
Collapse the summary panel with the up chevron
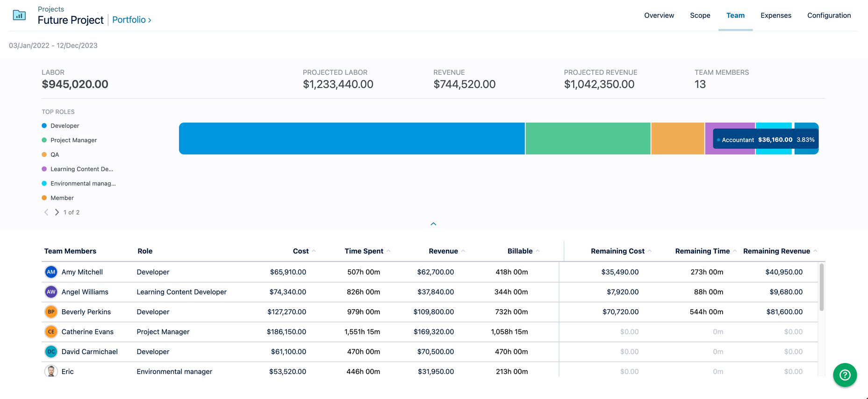click(x=433, y=224)
